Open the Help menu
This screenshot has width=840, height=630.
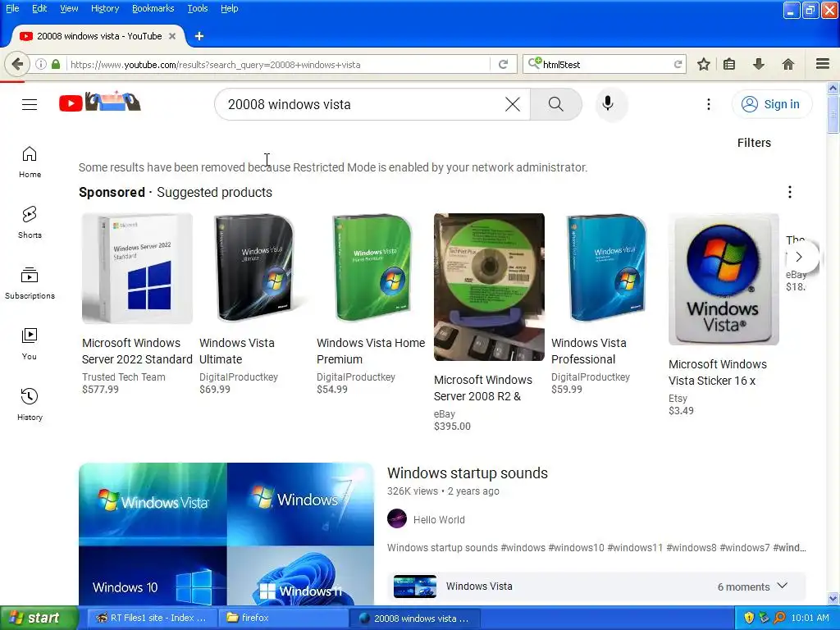229,8
